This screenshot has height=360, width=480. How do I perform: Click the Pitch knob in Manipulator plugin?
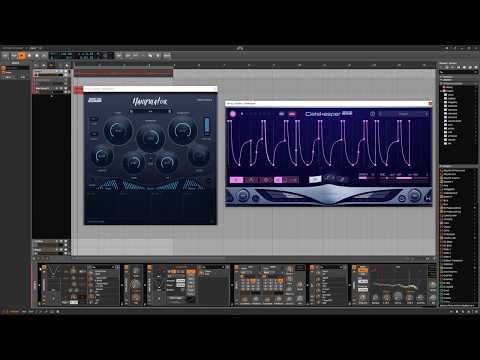click(x=118, y=130)
